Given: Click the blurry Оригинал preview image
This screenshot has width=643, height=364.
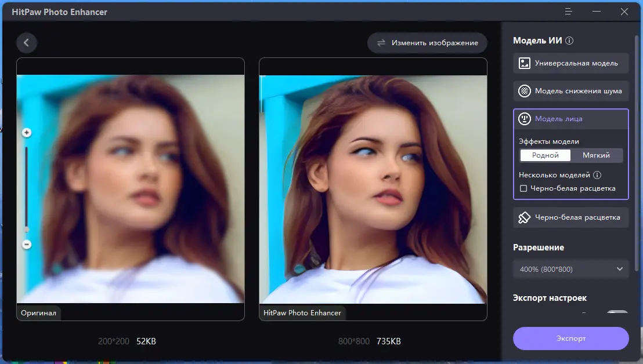Looking at the screenshot, I should pyautogui.click(x=131, y=189).
